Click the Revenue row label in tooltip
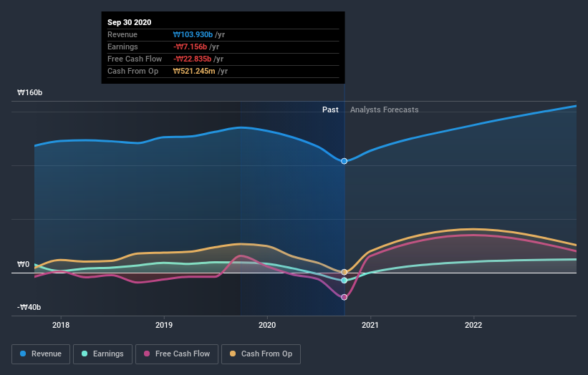The height and width of the screenshot is (375, 588). click(122, 34)
